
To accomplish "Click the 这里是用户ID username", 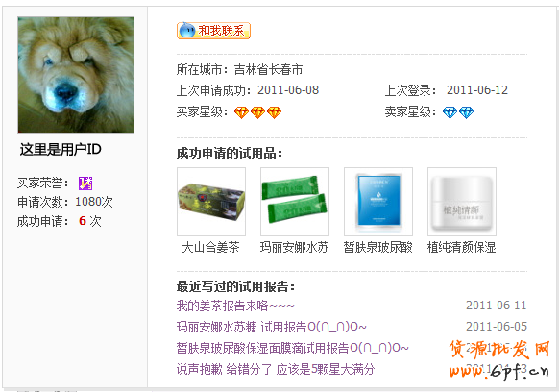I will click(61, 150).
